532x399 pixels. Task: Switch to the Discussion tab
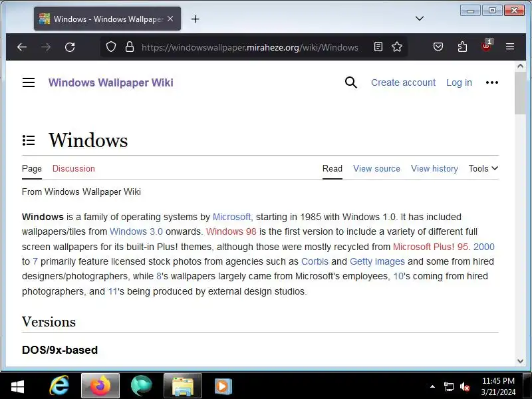pos(74,169)
